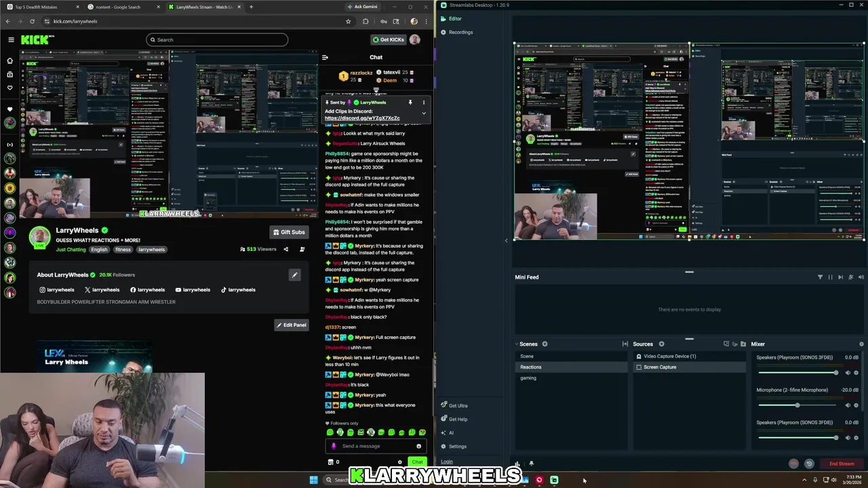Adjust first Speakers volume slider in Mixer
The image size is (868, 488).
797,373
